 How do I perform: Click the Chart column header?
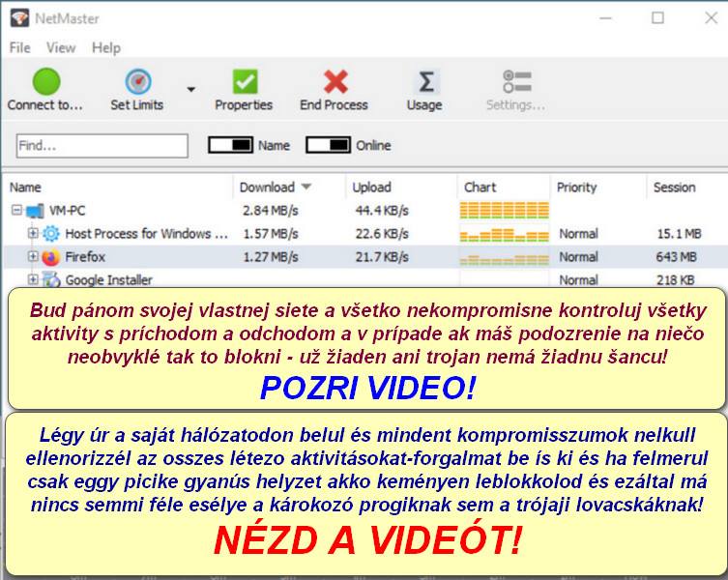coord(480,188)
